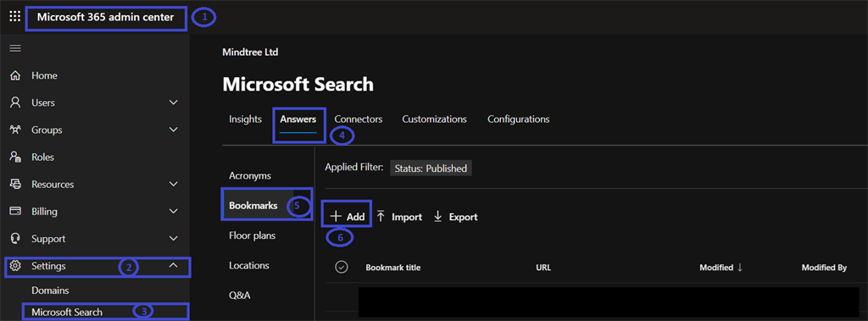Select Q&A in the Answers list
The height and width of the screenshot is (321, 868).
pyautogui.click(x=240, y=296)
